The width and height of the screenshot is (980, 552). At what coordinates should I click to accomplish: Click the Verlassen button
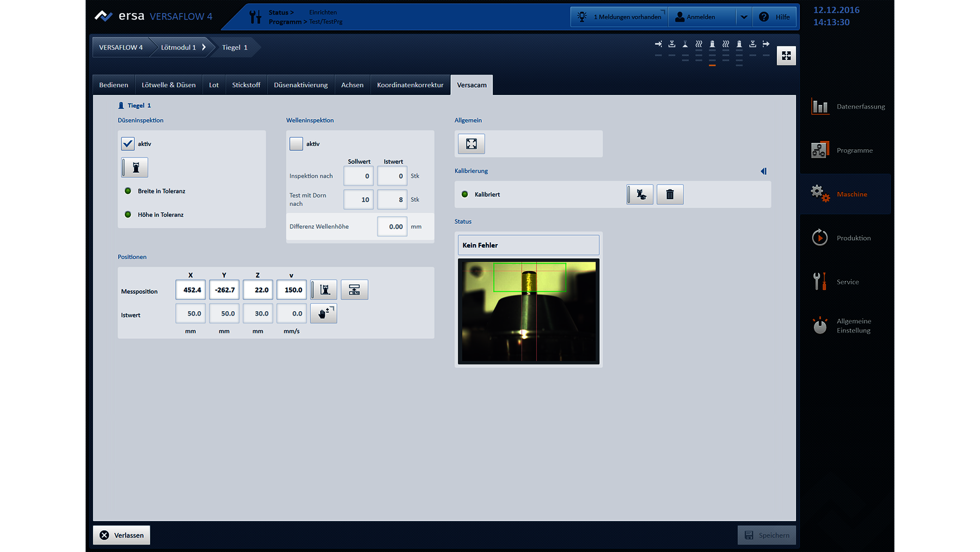122,535
